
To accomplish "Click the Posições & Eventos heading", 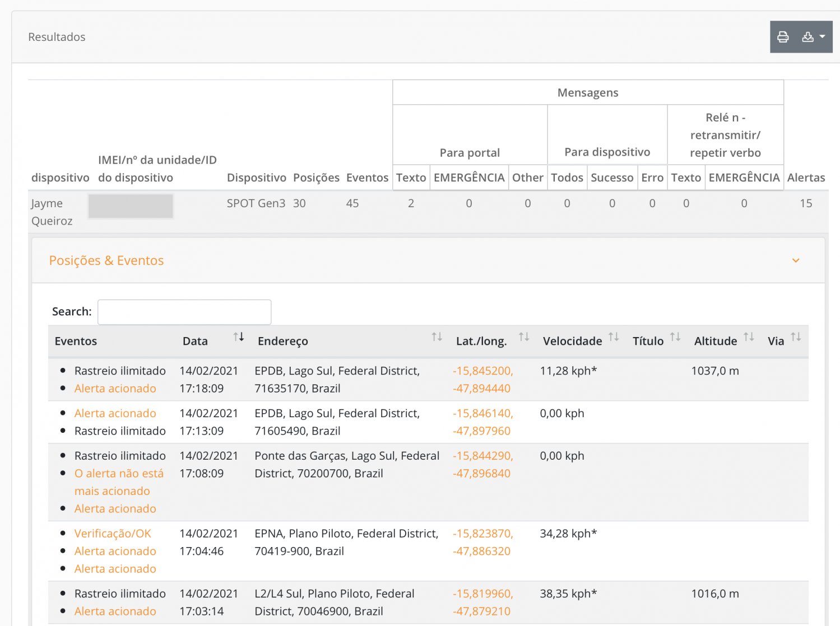I will [106, 260].
